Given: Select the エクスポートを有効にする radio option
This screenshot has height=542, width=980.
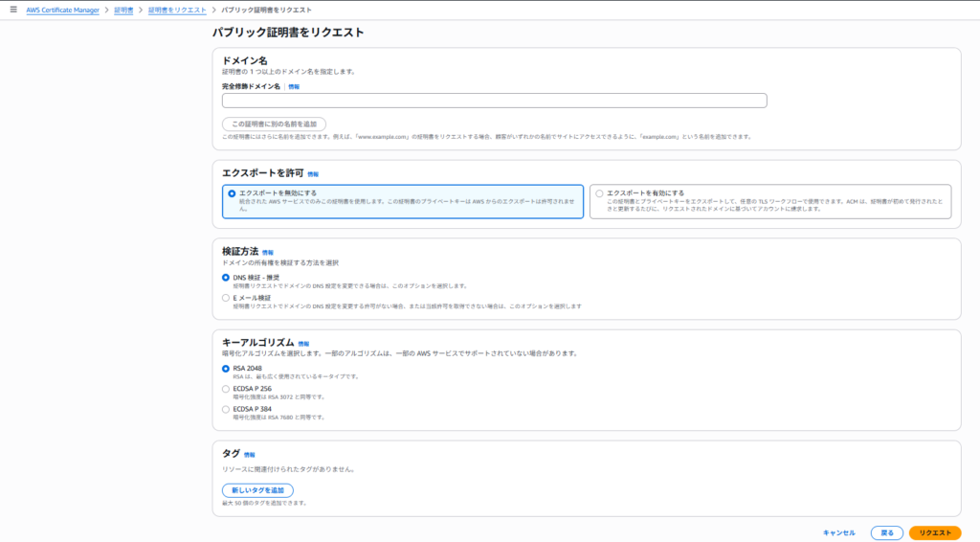Looking at the screenshot, I should [600, 193].
